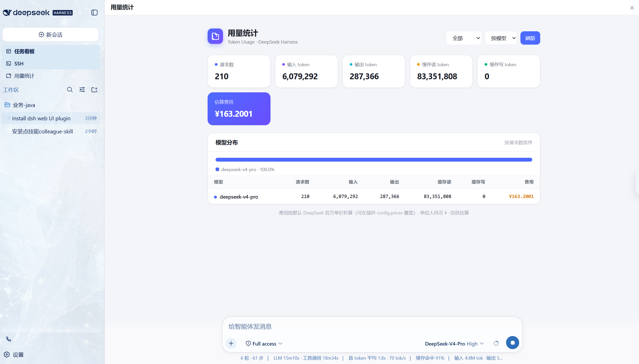Open the 安装点技能colleague-skill session
The width and height of the screenshot is (639, 364).
(x=51, y=131)
